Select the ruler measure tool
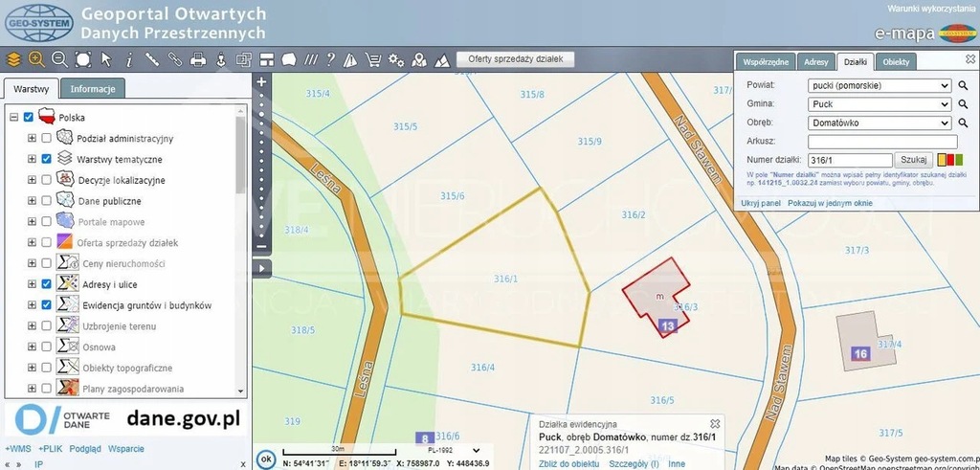Screen dimensions: 980x470 coord(152,60)
